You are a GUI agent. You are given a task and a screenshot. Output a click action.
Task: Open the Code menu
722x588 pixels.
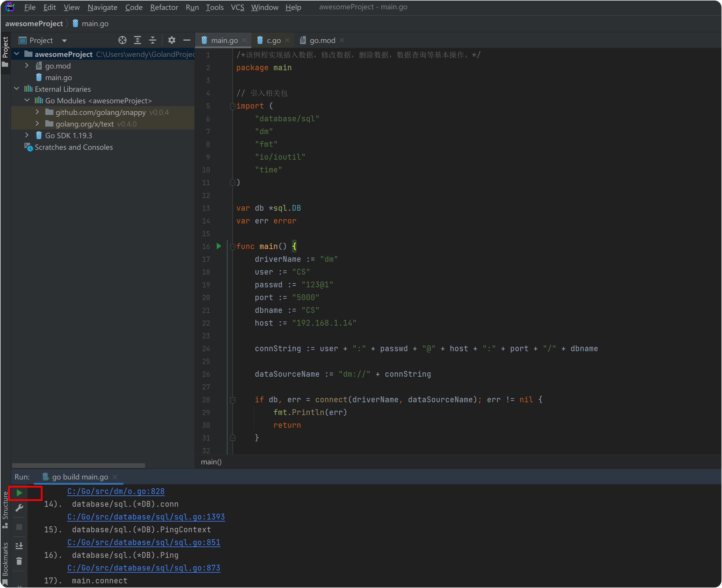[x=134, y=7]
